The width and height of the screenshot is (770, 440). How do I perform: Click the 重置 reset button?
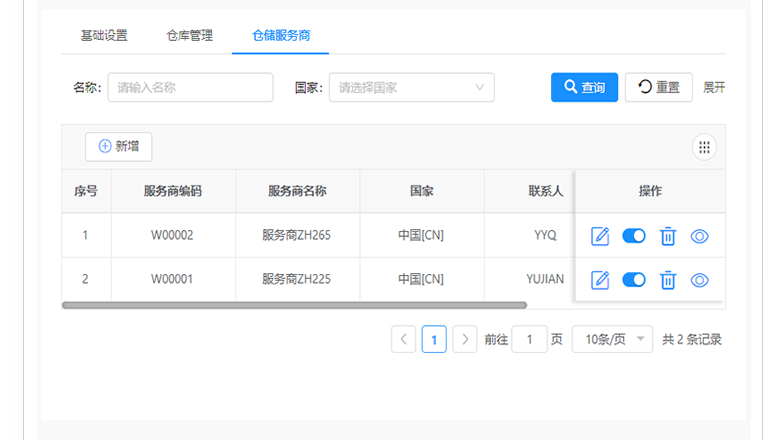pyautogui.click(x=659, y=87)
